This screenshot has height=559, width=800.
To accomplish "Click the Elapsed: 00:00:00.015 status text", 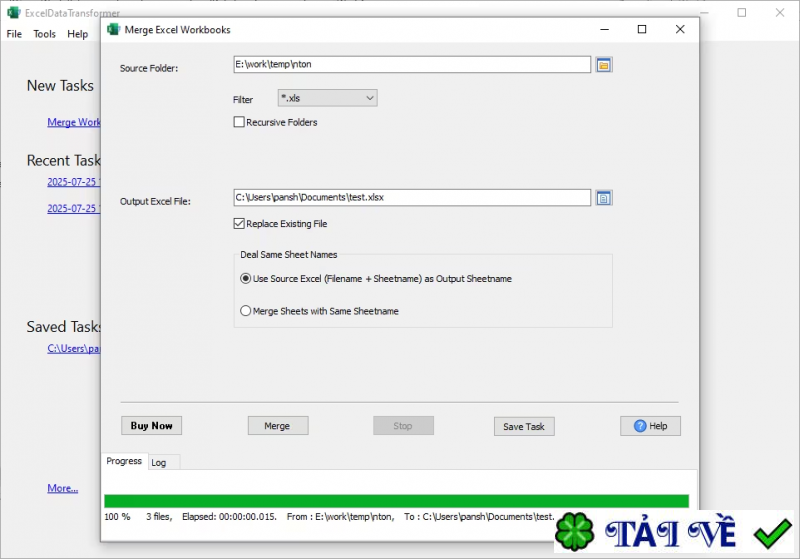I will coord(229,517).
